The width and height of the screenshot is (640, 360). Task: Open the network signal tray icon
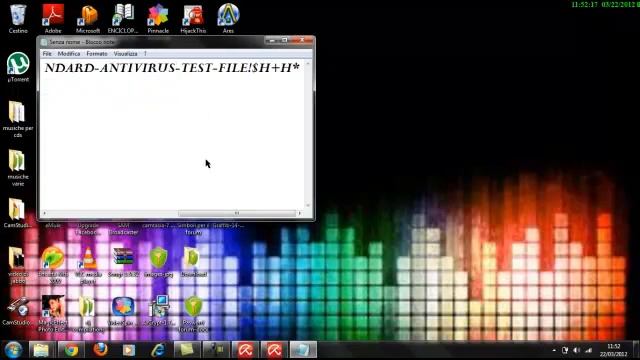click(588, 350)
